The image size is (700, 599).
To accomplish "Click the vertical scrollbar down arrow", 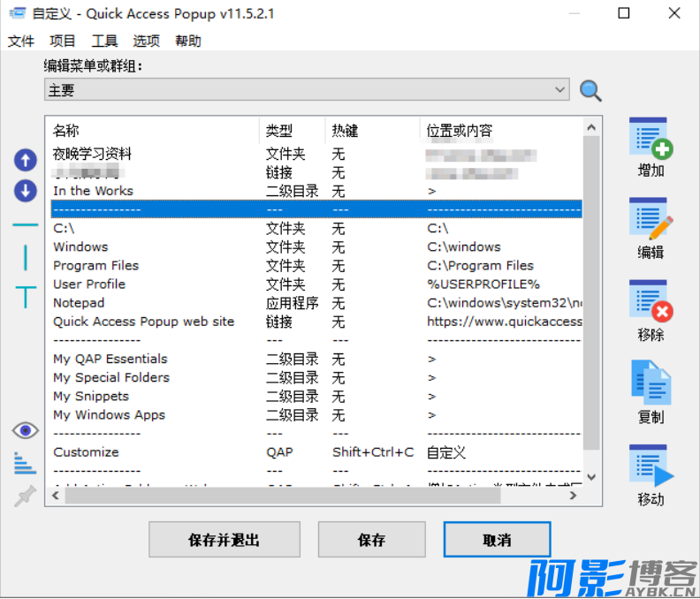I will 591,477.
